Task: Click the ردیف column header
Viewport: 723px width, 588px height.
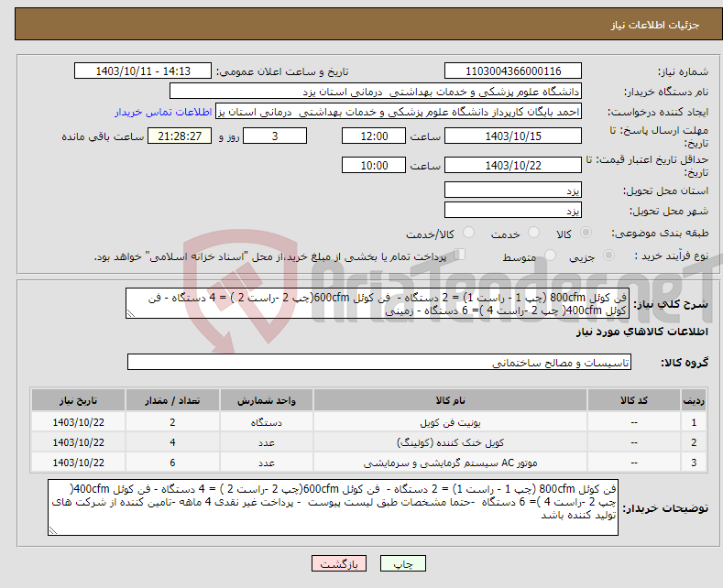Action: click(694, 400)
